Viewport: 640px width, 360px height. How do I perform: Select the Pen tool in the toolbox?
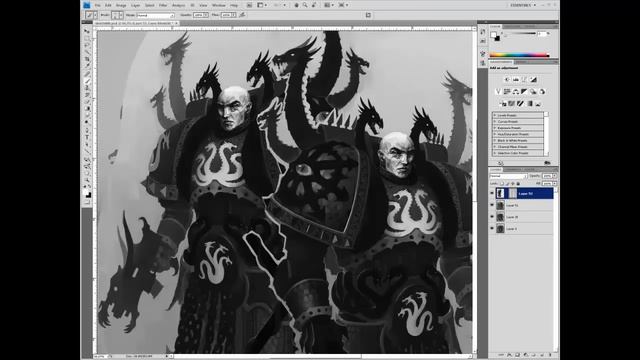coord(87,129)
